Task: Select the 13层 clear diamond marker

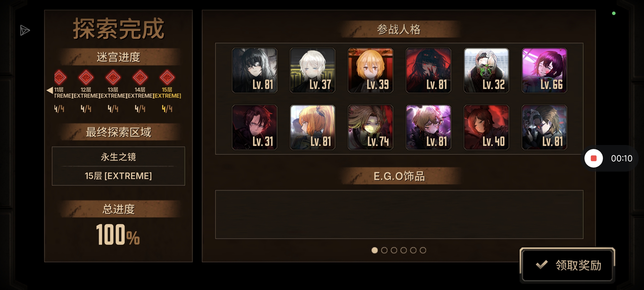Action: (x=113, y=77)
